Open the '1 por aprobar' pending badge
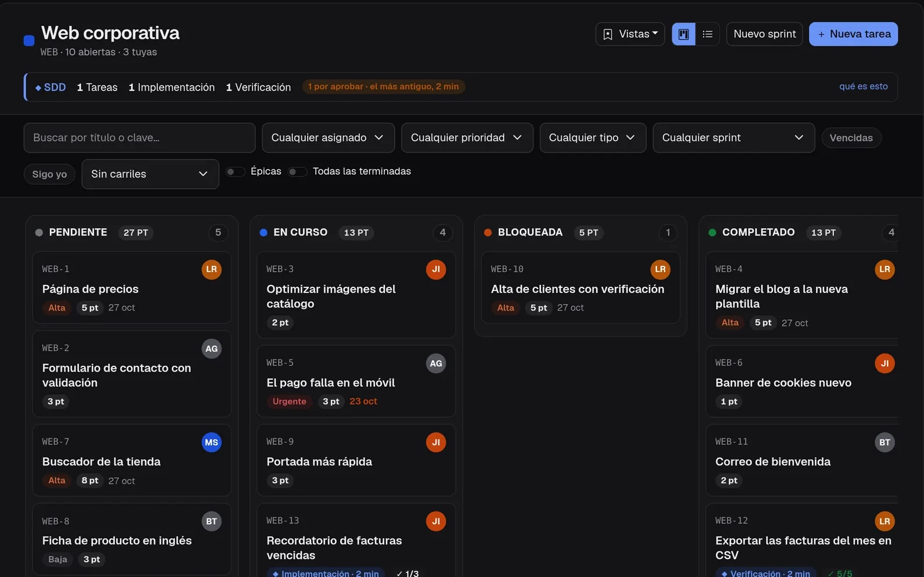The width and height of the screenshot is (924, 577). [x=383, y=86]
